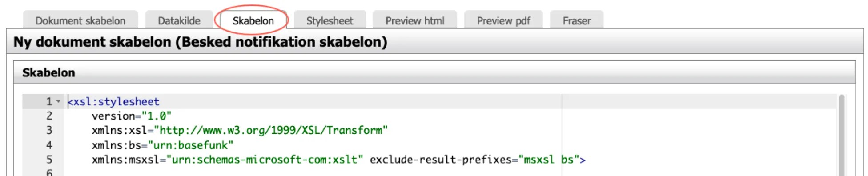
Task: Switch to Preview html tab
Action: click(414, 20)
